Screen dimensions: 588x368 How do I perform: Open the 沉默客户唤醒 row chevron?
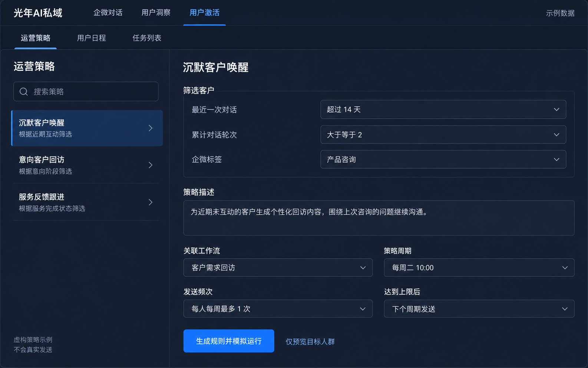click(151, 128)
